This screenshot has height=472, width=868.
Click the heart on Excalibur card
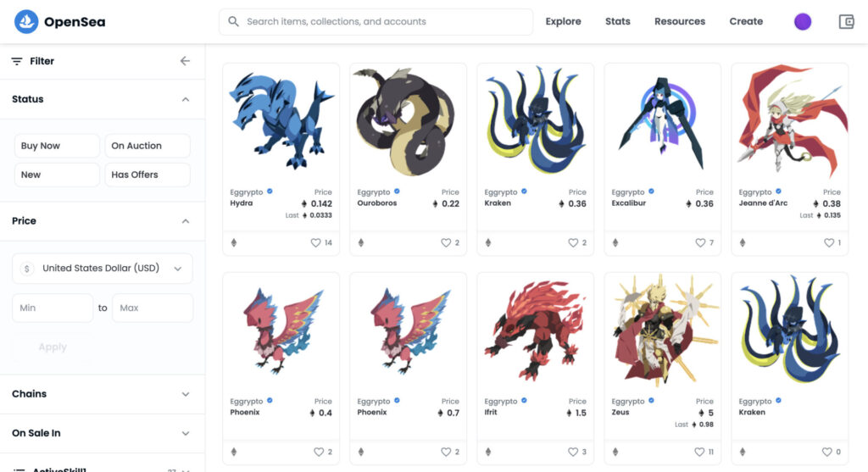pyautogui.click(x=700, y=242)
